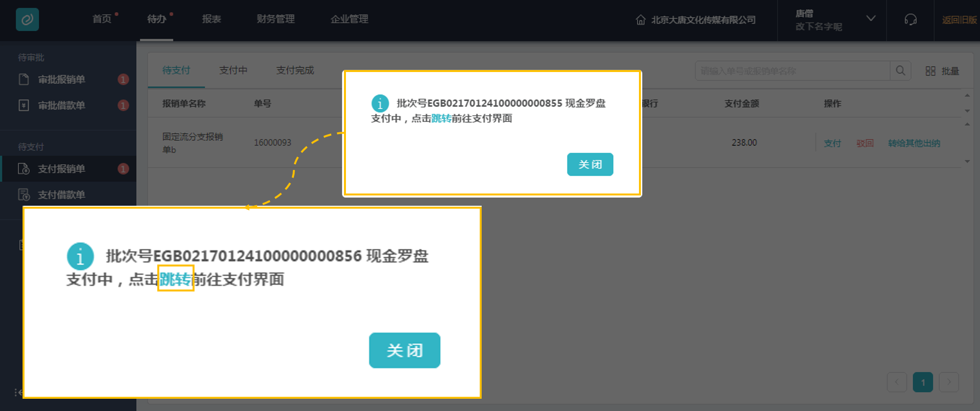Viewport: 980px width, 411px height.
Task: Switch to the 支付完成 tab
Action: 295,71
